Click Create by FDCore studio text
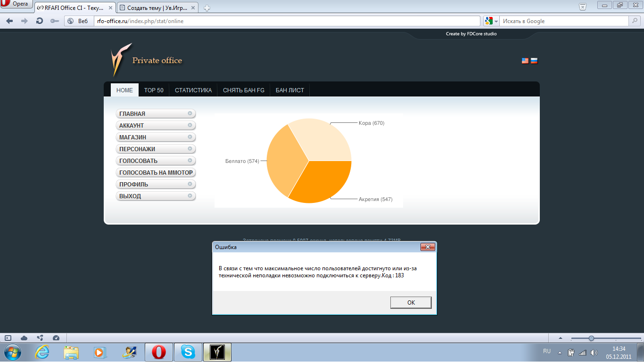 coord(471,34)
